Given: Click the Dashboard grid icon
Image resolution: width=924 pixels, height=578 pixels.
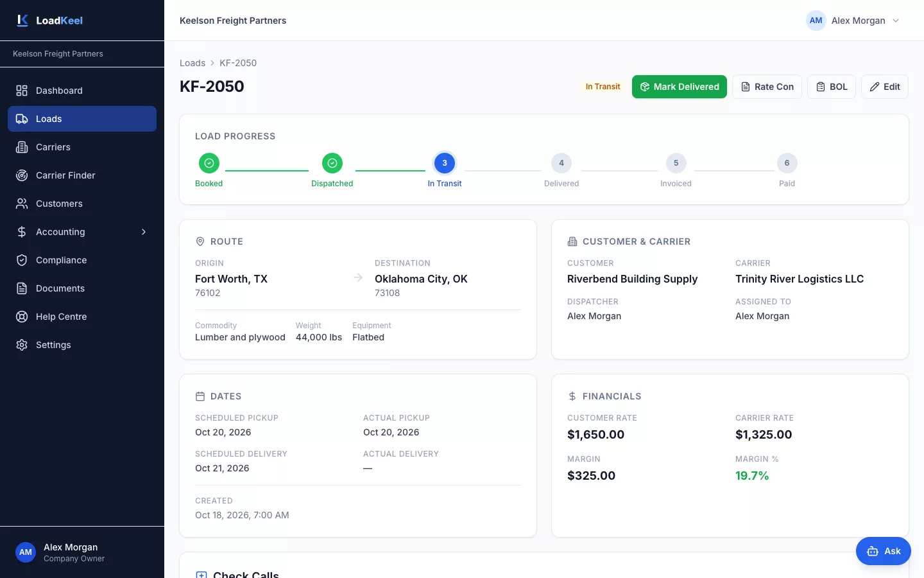Looking at the screenshot, I should click(22, 91).
